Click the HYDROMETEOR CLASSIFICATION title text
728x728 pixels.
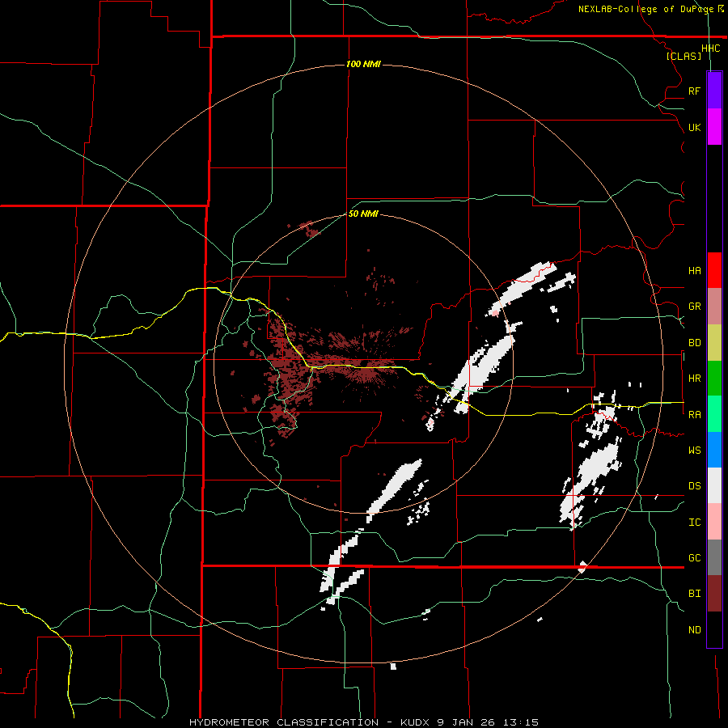[x=284, y=722]
